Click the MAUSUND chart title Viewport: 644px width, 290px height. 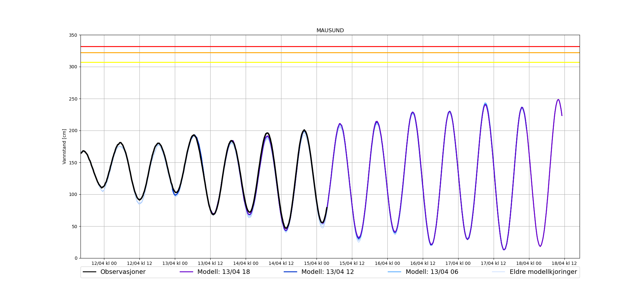tap(330, 31)
